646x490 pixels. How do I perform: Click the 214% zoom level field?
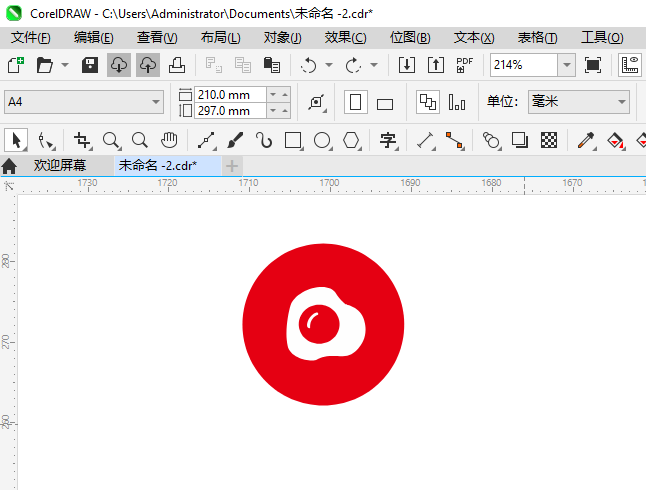[x=524, y=65]
